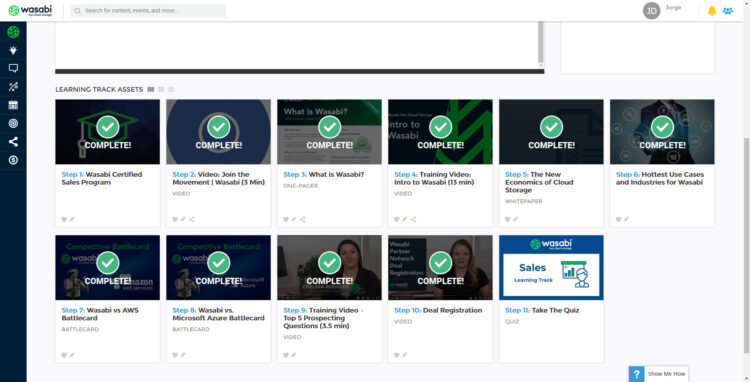Open Step 10 Deal Registration title
The height and width of the screenshot is (382, 750).
tap(438, 310)
